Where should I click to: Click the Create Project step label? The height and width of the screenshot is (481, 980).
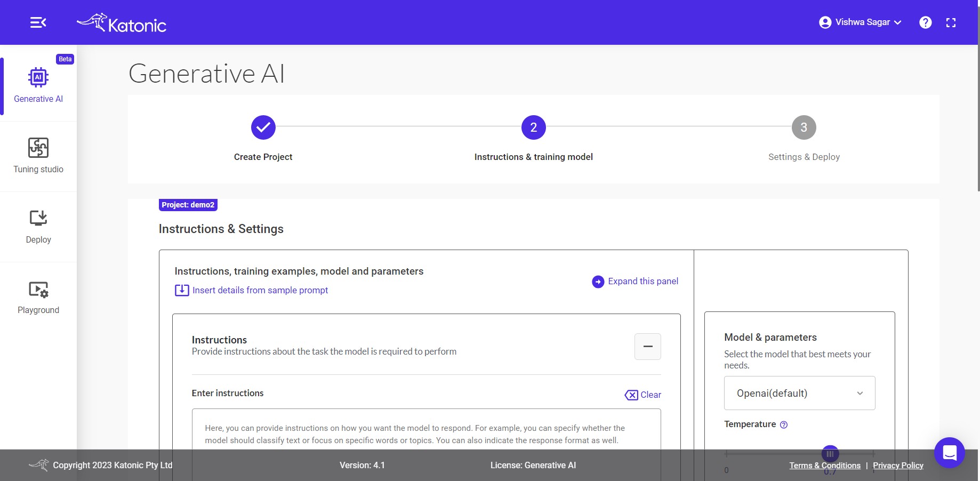pos(263,157)
